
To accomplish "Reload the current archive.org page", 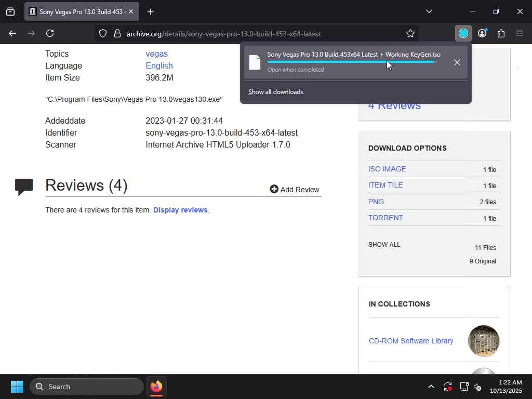I will click(50, 33).
